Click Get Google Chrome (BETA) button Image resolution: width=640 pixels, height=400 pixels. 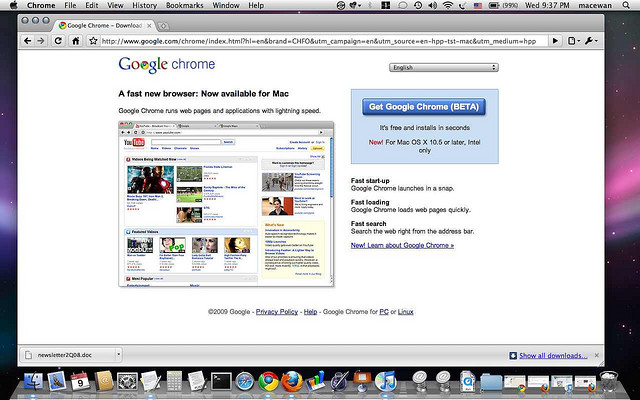point(417,106)
